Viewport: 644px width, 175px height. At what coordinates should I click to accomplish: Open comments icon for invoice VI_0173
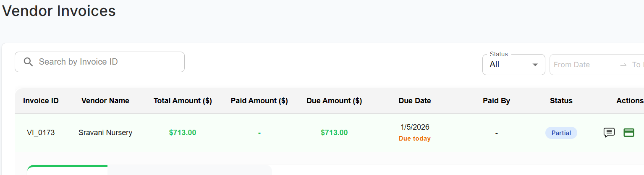pyautogui.click(x=609, y=133)
